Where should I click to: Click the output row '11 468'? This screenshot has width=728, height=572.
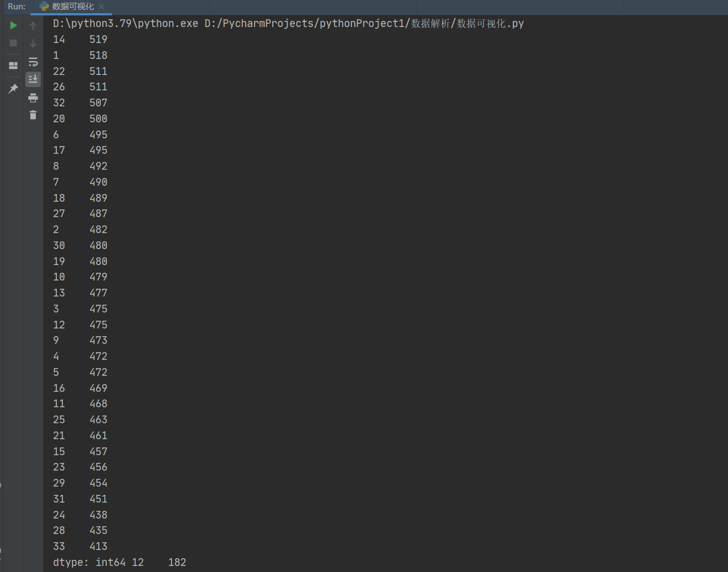coord(80,404)
